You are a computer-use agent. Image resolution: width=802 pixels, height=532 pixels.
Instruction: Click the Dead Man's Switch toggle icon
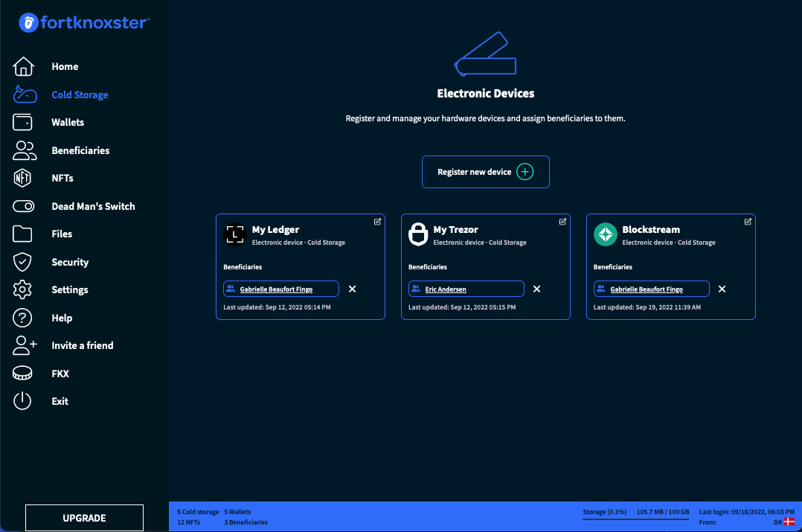click(x=24, y=206)
